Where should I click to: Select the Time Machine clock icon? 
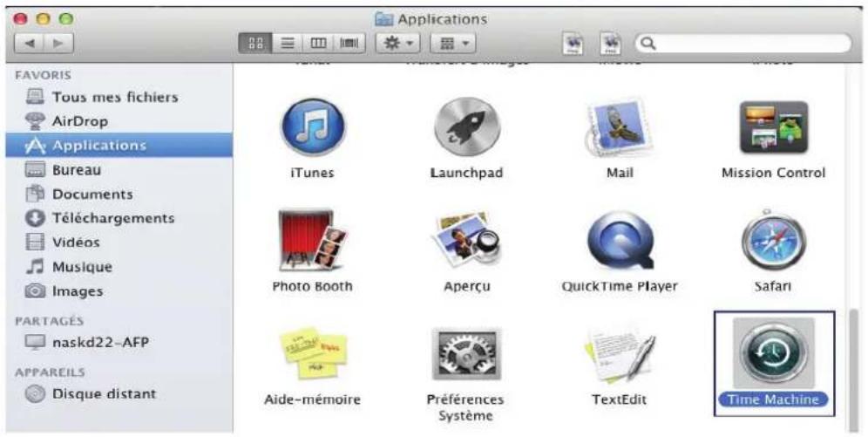pyautogui.click(x=773, y=352)
